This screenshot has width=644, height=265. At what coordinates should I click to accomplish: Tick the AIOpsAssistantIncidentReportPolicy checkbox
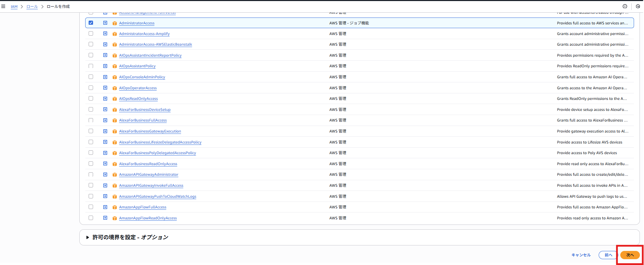pyautogui.click(x=91, y=55)
